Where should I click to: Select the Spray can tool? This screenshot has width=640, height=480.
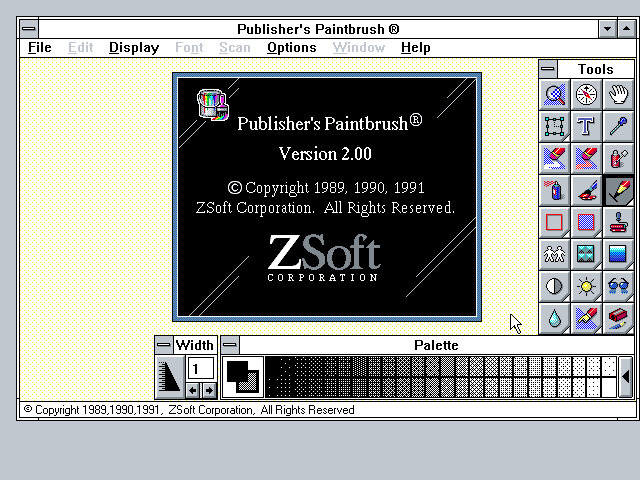554,190
